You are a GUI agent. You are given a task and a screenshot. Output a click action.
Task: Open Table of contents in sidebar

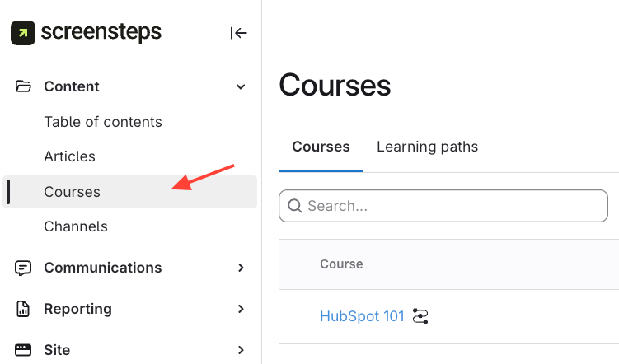pyautogui.click(x=103, y=122)
